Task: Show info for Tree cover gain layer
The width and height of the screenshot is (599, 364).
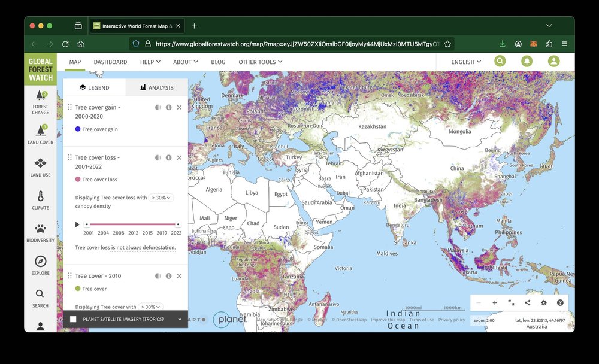Action: pyautogui.click(x=168, y=107)
